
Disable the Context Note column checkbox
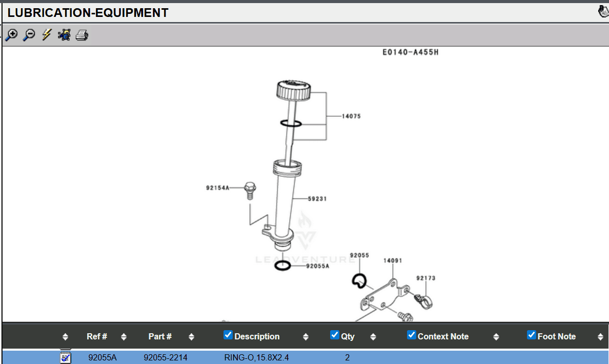click(x=411, y=335)
